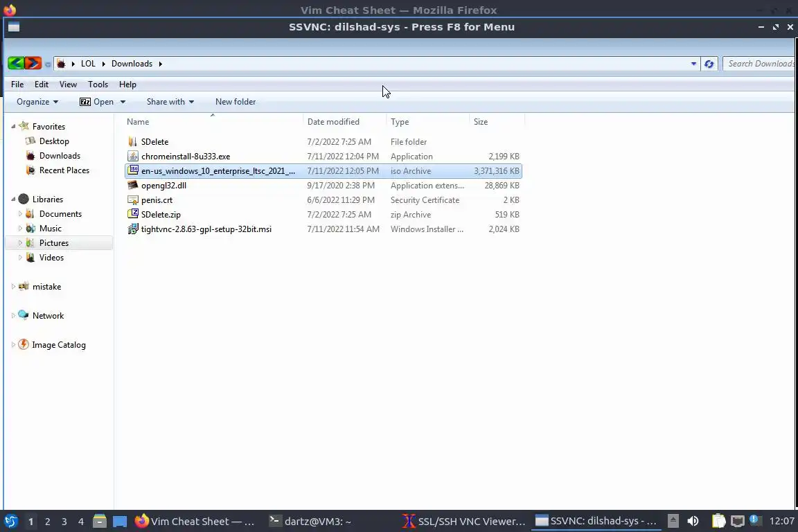Click the SSVNC window menu icon
Screen dimensions: 798x532
(x=14, y=27)
